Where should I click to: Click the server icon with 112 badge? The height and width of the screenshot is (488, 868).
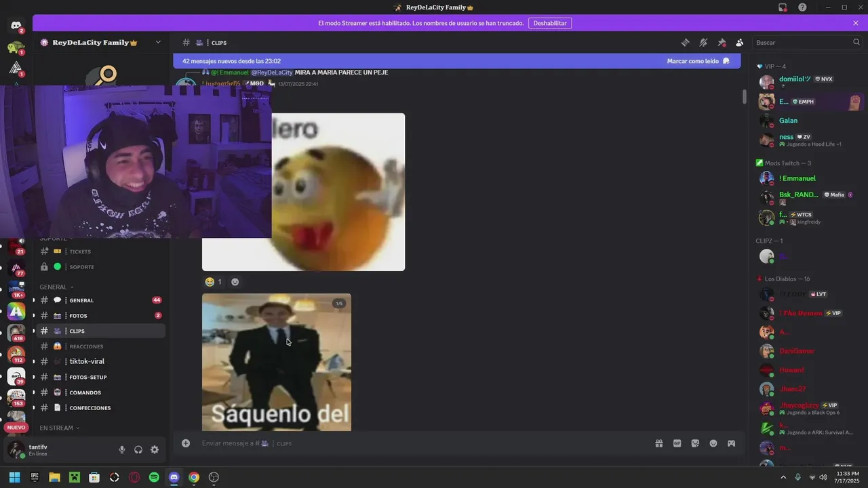[x=16, y=354]
